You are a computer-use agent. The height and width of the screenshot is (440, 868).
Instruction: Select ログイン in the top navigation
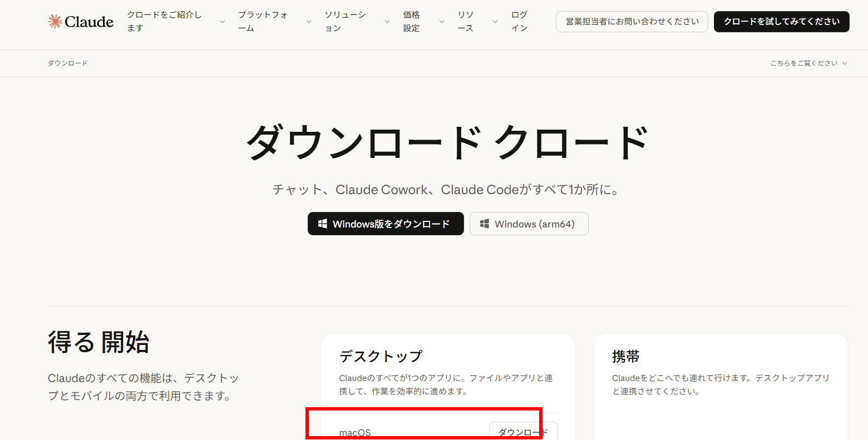[519, 21]
